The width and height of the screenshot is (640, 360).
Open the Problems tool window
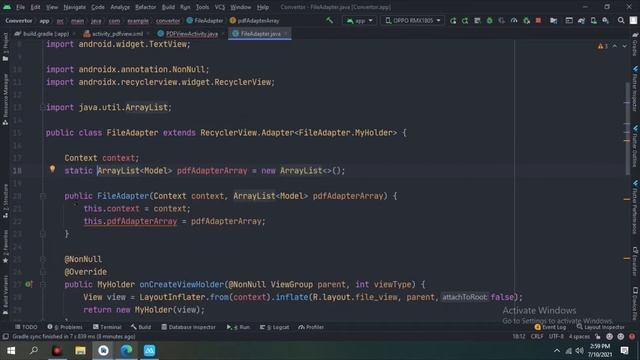click(65, 327)
